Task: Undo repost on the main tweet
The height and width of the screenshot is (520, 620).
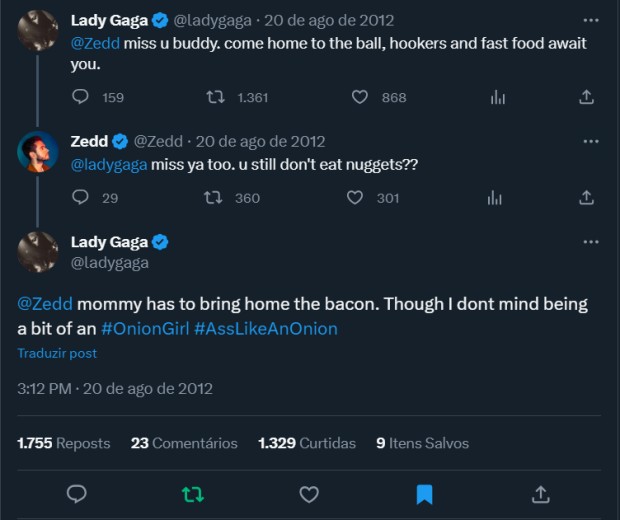Action: [192, 494]
